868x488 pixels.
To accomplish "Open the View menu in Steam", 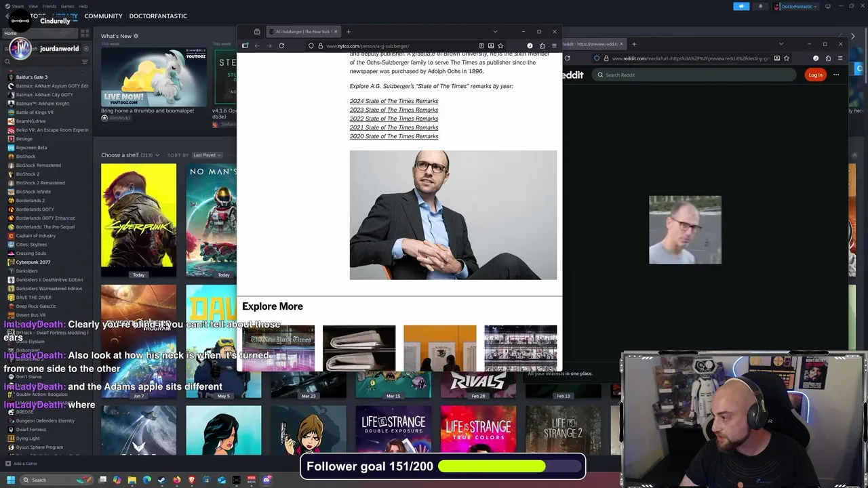I will click(33, 6).
